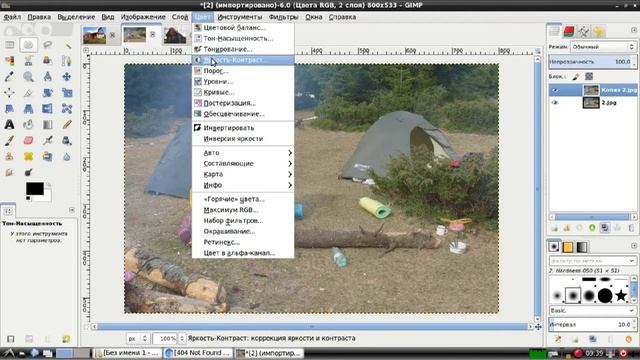
Task: Switch to 404 Not Found taskbar window
Action: 198,353
